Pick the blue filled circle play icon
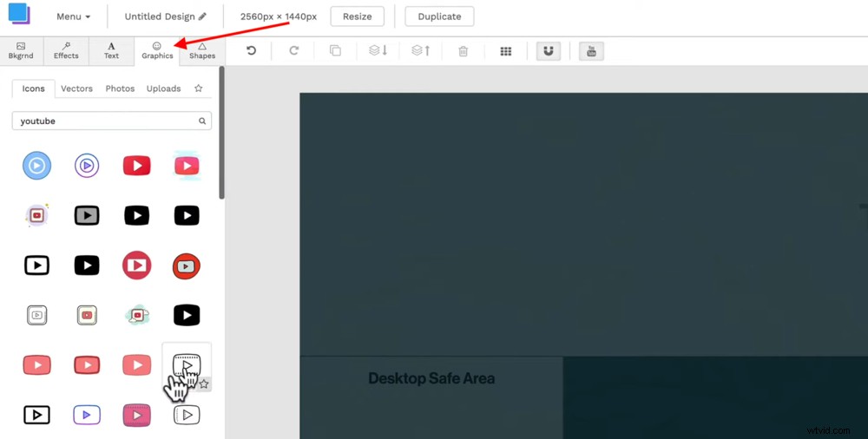 coord(37,166)
